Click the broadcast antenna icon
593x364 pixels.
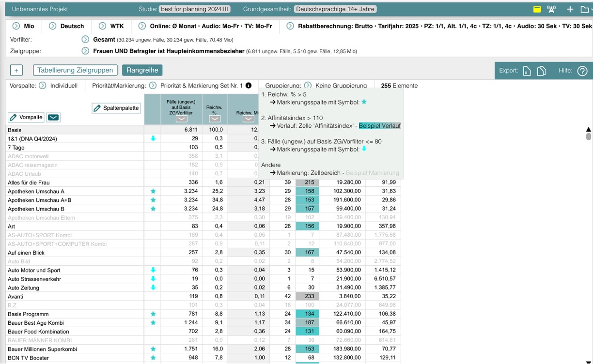click(551, 9)
